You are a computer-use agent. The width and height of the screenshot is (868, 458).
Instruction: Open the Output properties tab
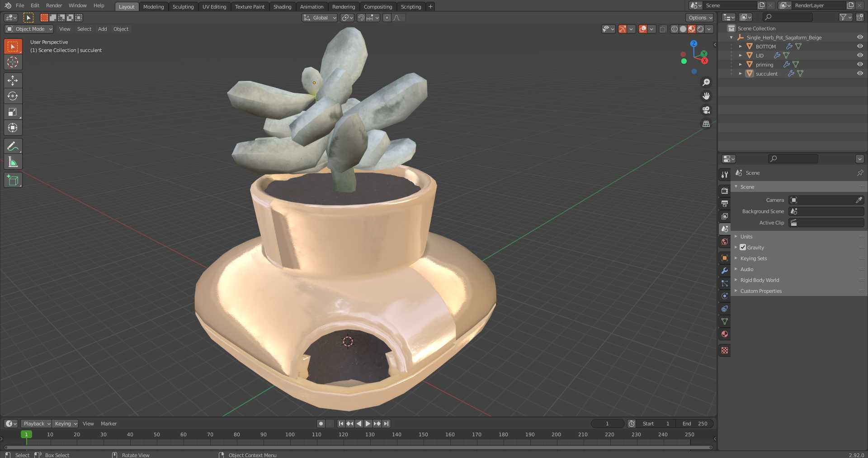click(725, 203)
